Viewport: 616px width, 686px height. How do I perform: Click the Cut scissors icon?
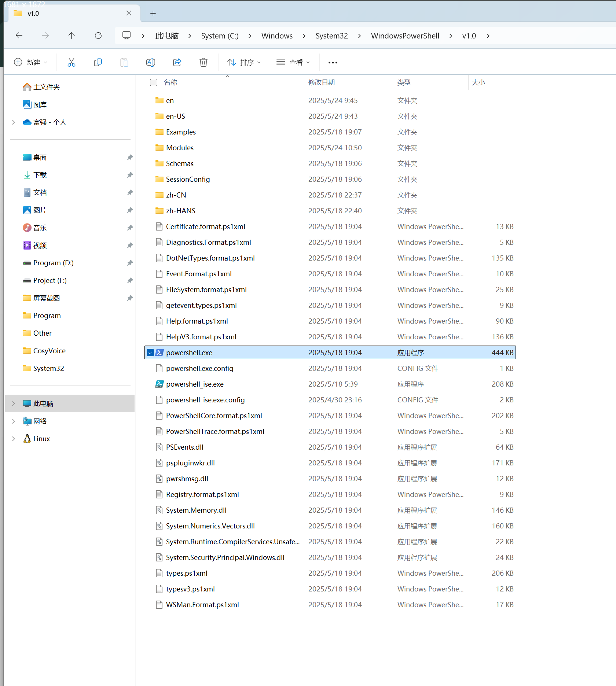(x=71, y=62)
